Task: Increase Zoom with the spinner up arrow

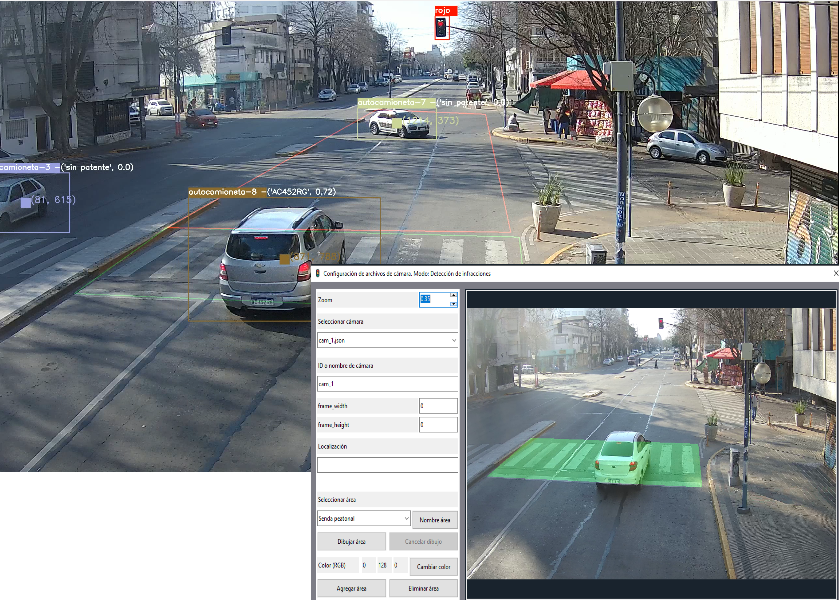Action: (x=453, y=295)
